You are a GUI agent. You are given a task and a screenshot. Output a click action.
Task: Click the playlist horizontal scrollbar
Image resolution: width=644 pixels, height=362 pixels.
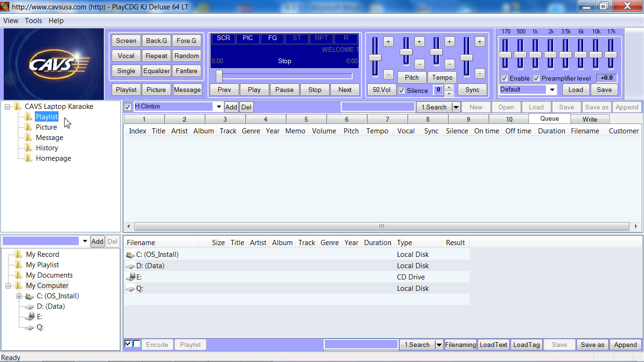382,226
